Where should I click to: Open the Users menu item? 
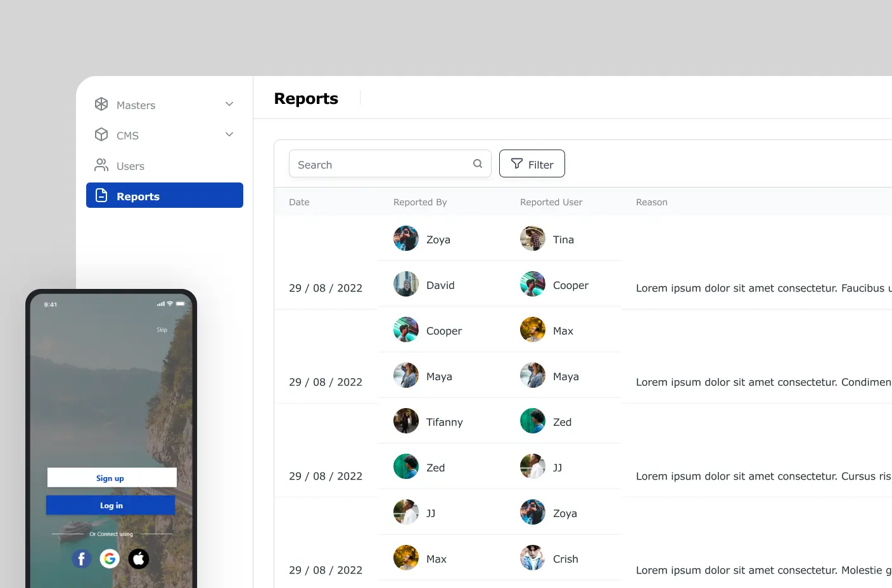coord(131,166)
